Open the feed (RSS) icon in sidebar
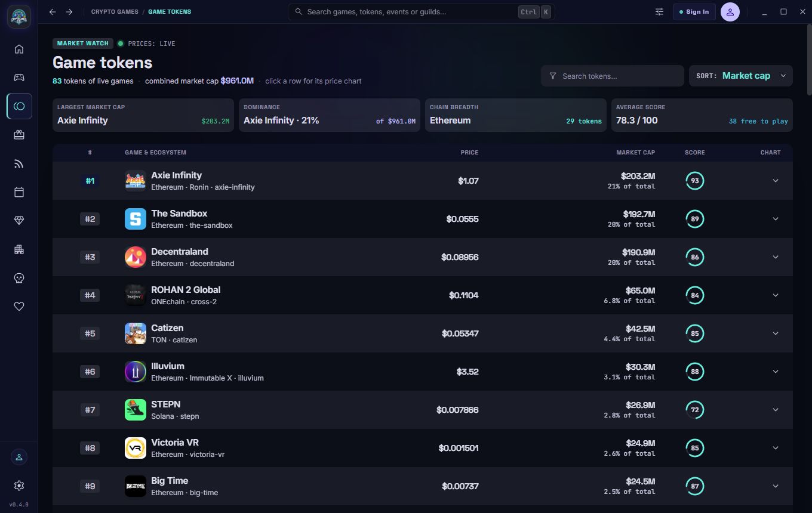The width and height of the screenshot is (812, 513). pos(19,163)
